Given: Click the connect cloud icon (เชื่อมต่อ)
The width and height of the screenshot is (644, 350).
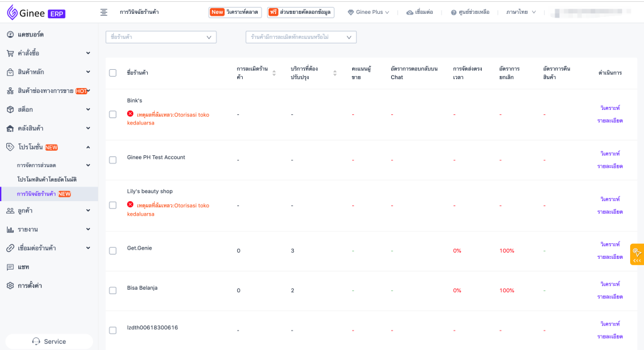Looking at the screenshot, I should pos(409,13).
